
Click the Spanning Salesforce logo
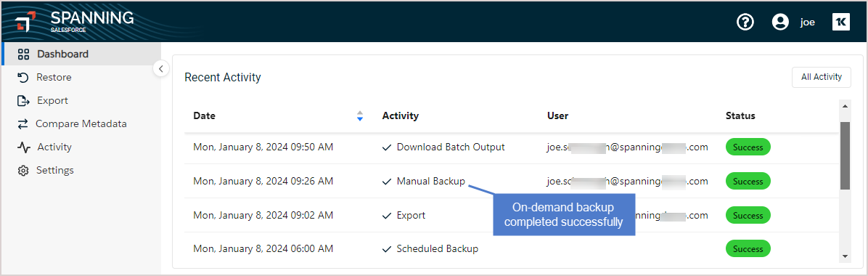pos(75,21)
